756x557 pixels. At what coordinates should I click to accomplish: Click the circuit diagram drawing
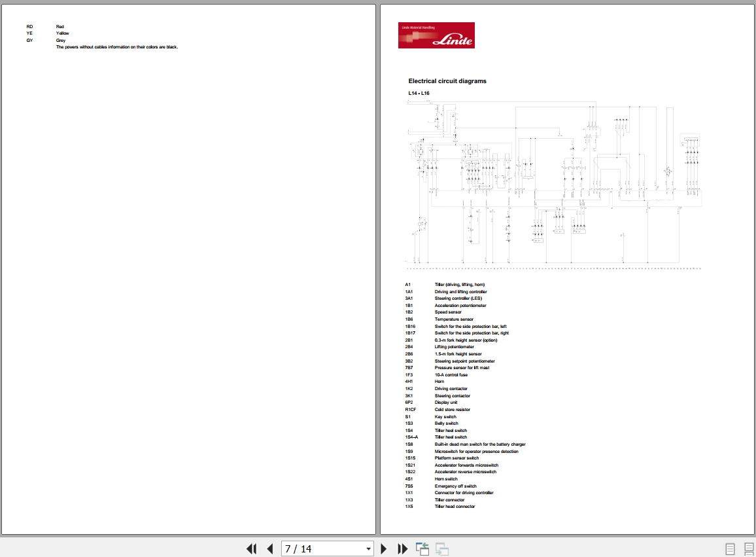[x=553, y=185]
